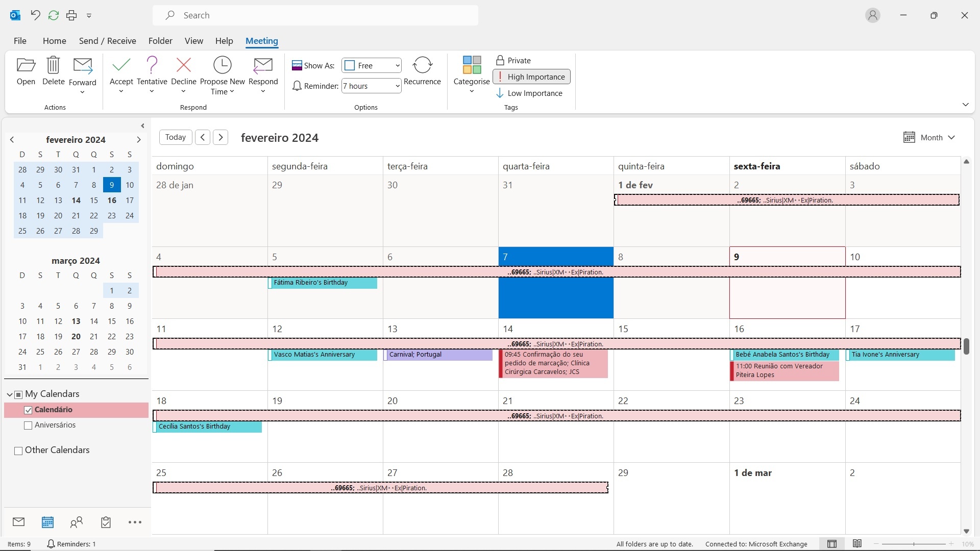
Task: Open the People view
Action: tap(76, 521)
